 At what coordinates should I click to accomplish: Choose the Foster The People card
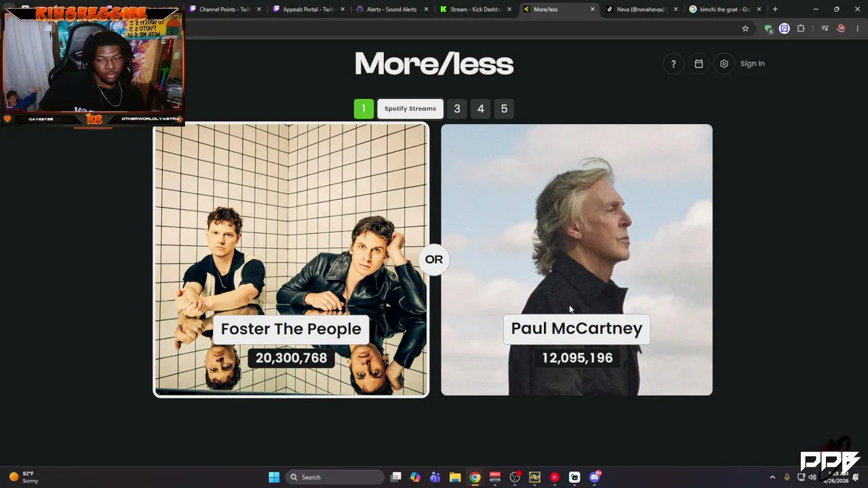pos(291,260)
